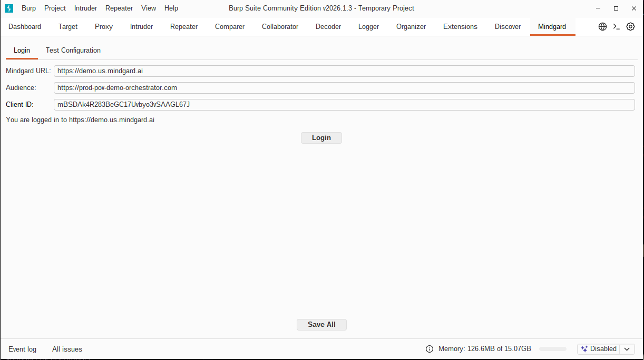Open Burp settings via the gear icon

point(630,26)
